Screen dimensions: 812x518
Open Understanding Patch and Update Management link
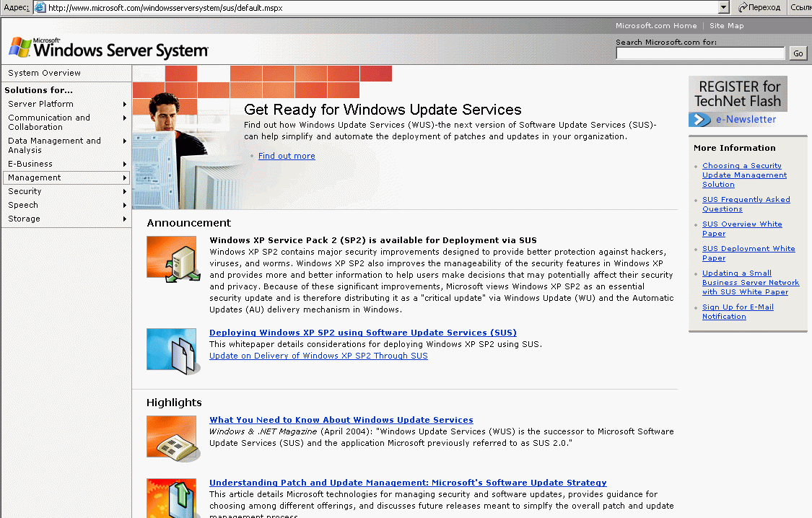pyautogui.click(x=408, y=483)
